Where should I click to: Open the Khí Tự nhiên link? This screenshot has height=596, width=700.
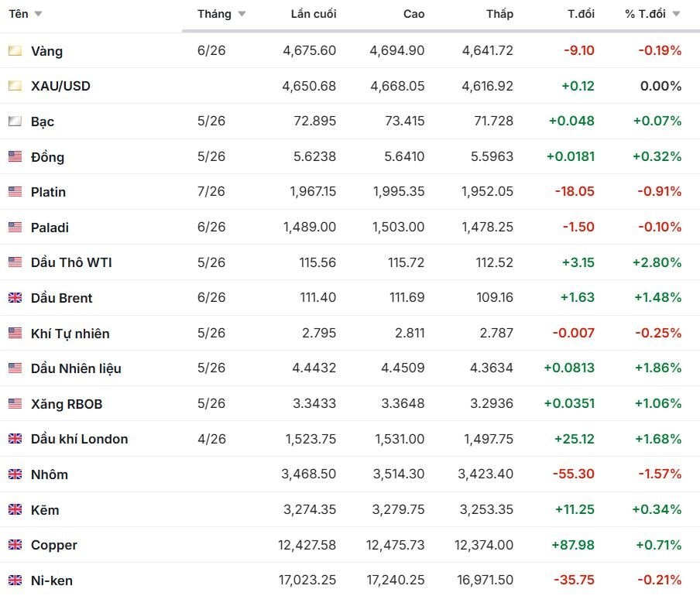pos(70,334)
